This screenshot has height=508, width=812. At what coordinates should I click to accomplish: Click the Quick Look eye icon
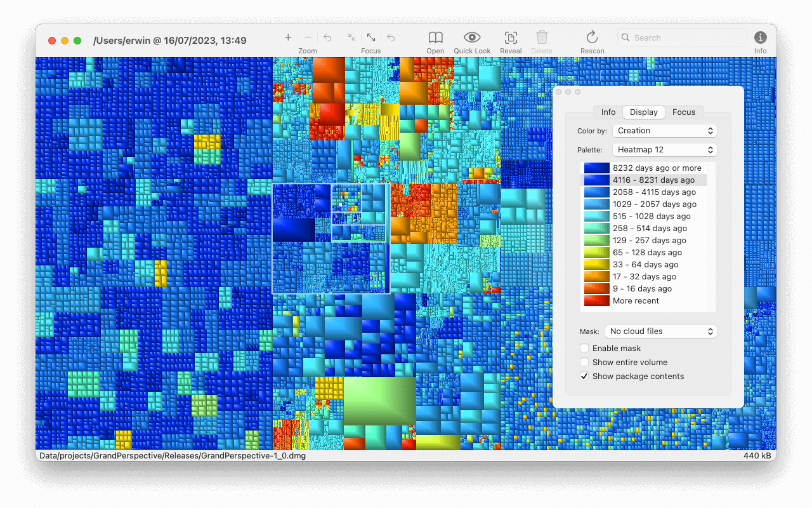[472, 37]
